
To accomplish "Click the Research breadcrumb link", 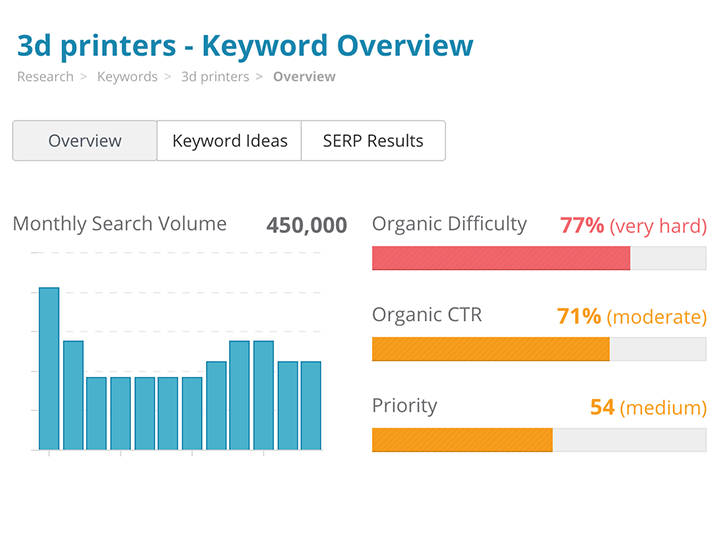I will pos(45,77).
